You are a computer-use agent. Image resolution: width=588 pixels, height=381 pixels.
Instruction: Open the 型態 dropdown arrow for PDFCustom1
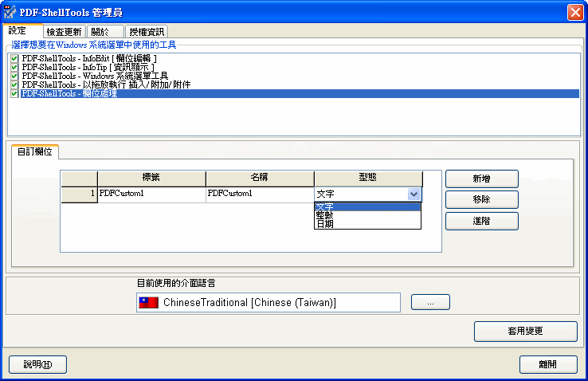click(414, 194)
